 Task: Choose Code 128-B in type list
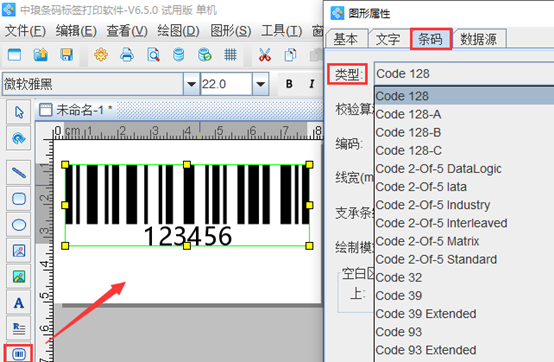[464, 132]
